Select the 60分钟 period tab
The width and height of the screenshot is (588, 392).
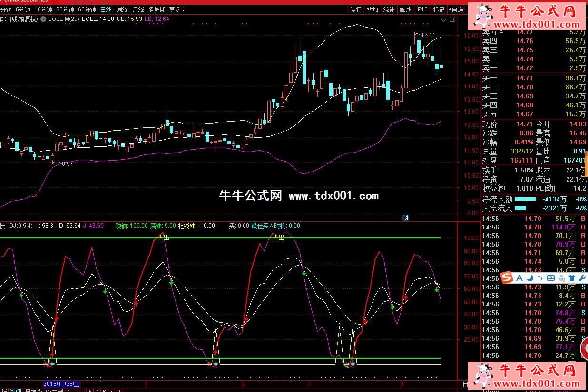pos(87,10)
